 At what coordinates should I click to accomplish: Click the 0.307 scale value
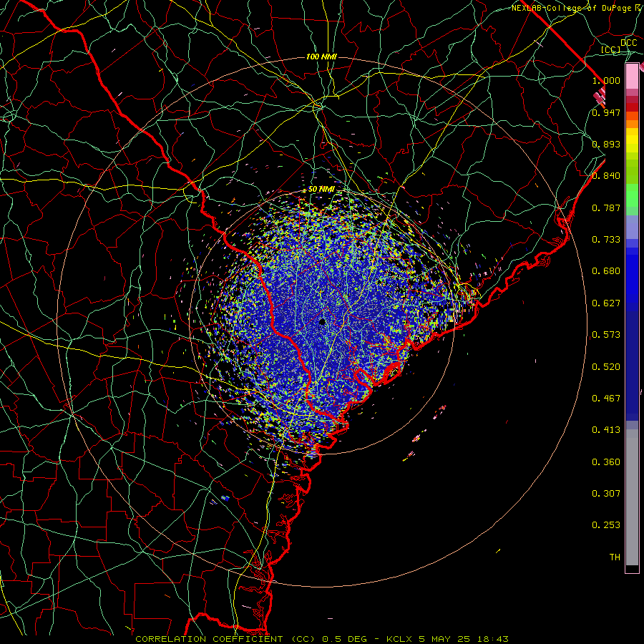[x=606, y=494]
